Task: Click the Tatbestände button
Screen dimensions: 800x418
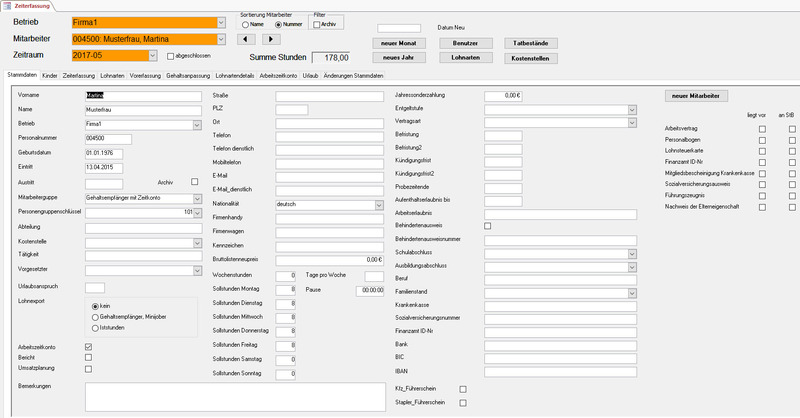Action: tap(531, 43)
